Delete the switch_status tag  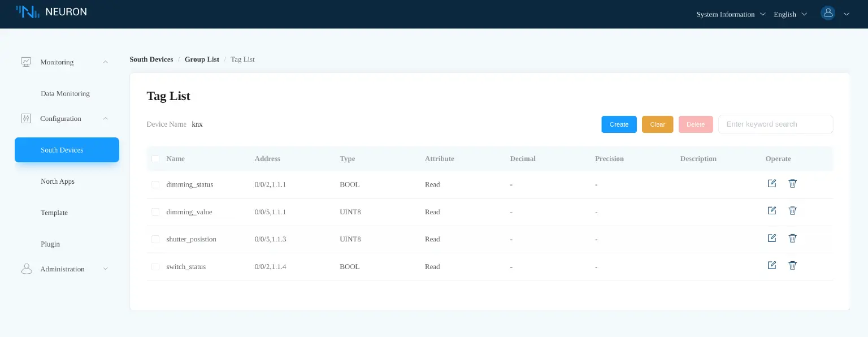pos(792,265)
